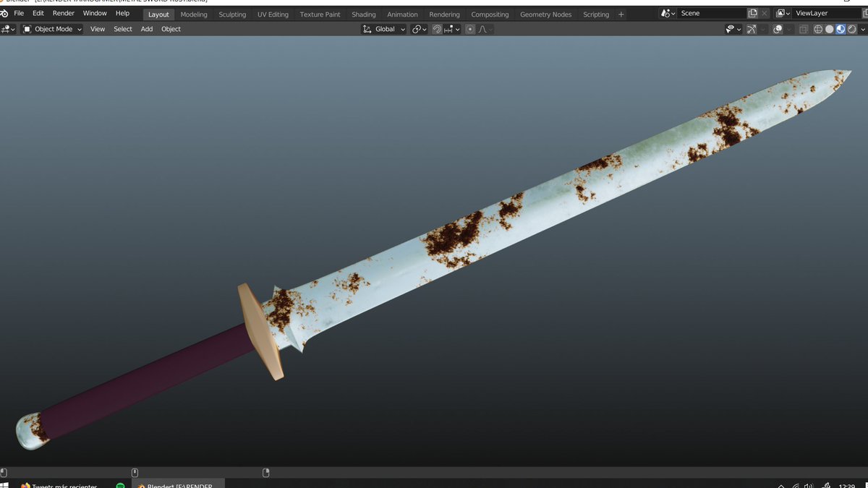
Task: Toggle proportional editing button
Action: (x=470, y=29)
